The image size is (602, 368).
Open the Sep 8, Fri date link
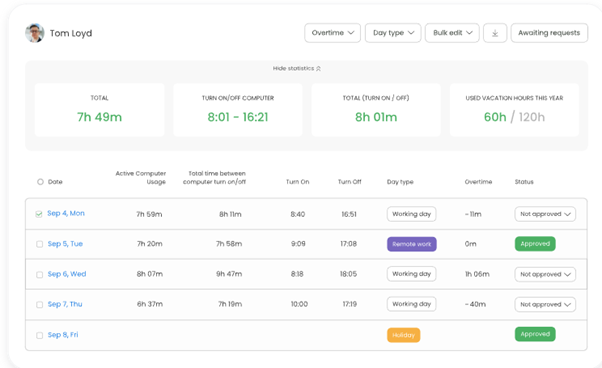point(63,335)
